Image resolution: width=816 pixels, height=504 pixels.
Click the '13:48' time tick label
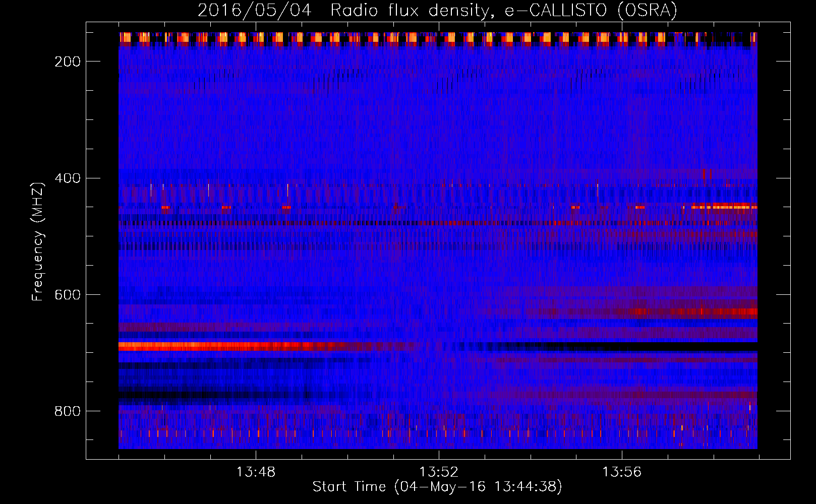(x=256, y=472)
